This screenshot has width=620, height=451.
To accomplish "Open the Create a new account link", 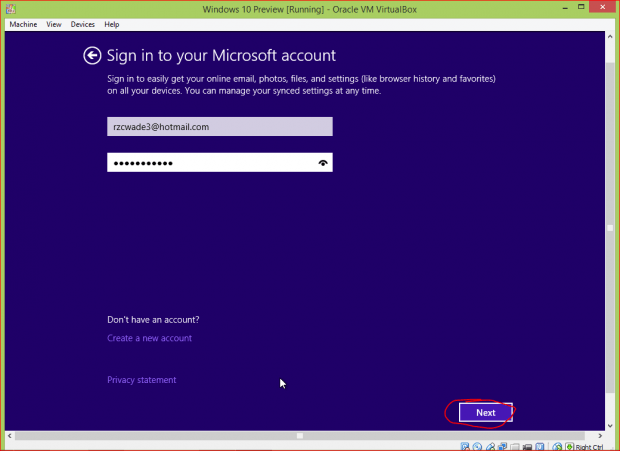I will pos(149,338).
